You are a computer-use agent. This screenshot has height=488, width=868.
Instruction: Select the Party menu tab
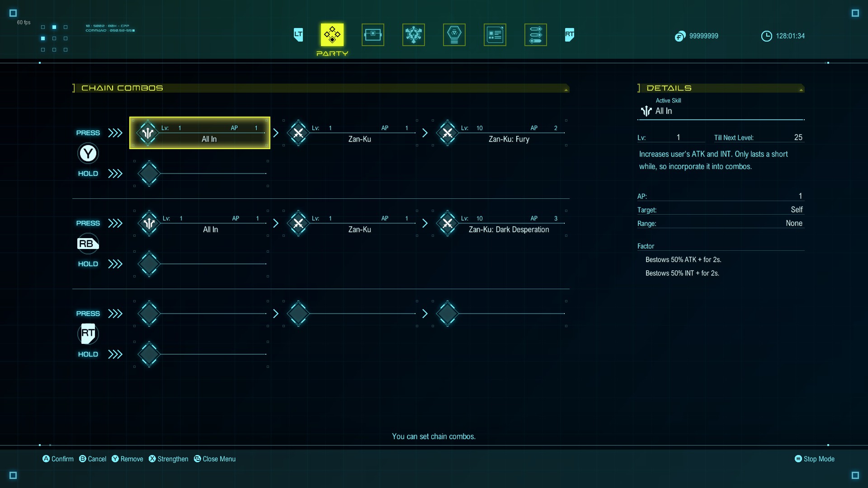click(x=332, y=35)
